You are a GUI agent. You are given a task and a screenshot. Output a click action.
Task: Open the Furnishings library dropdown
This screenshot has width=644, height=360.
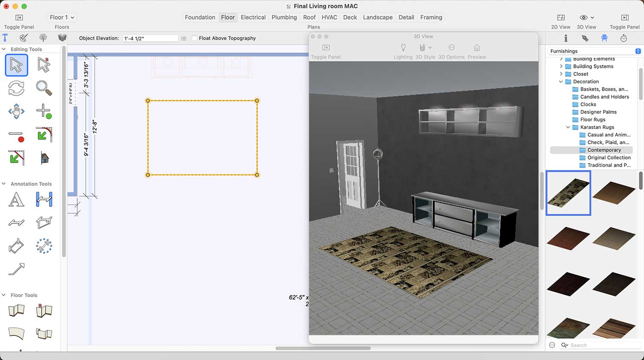pyautogui.click(x=595, y=51)
